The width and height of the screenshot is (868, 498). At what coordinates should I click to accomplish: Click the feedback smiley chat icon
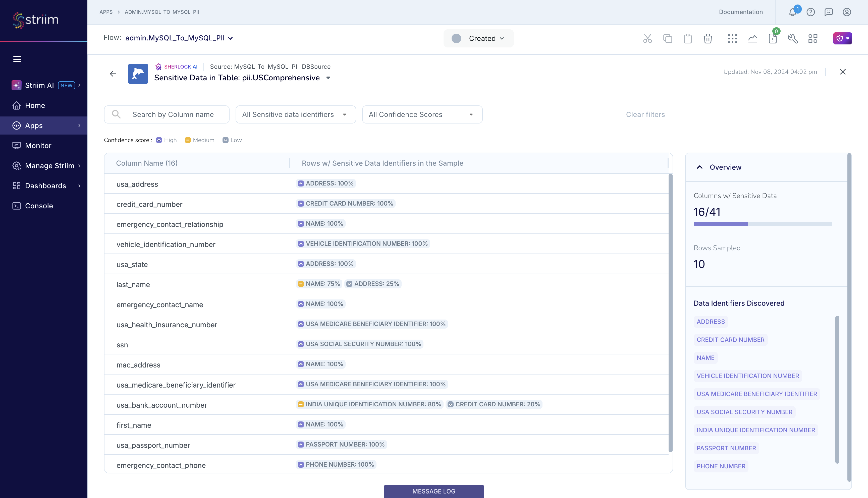click(829, 12)
